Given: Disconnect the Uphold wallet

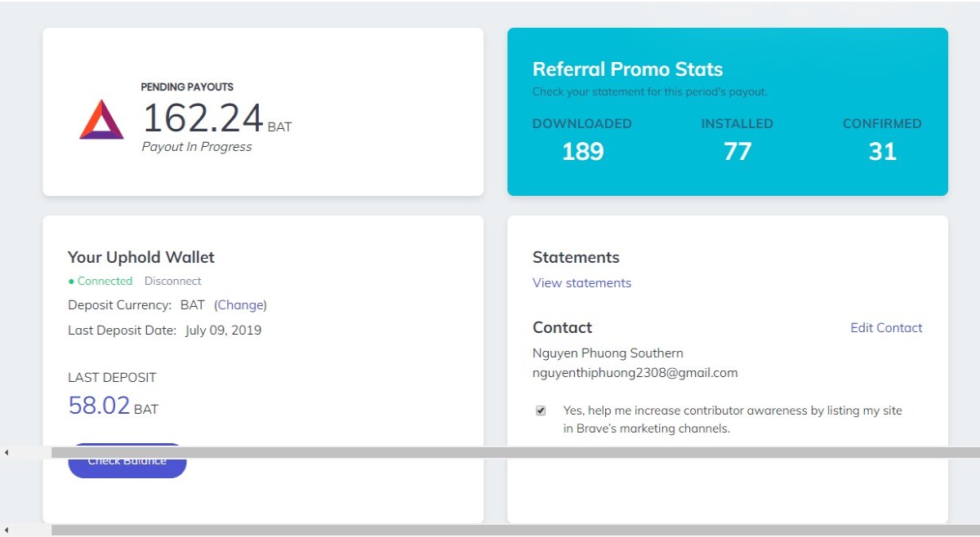Looking at the screenshot, I should (x=172, y=281).
